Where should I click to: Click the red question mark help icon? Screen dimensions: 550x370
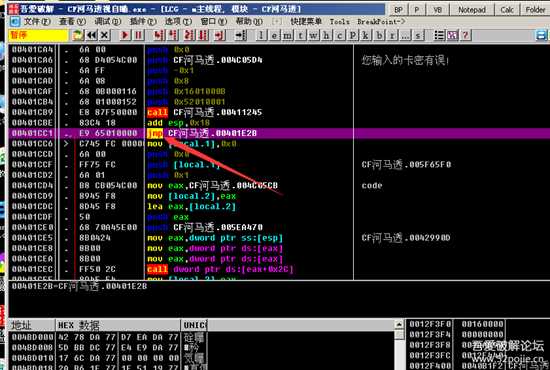(x=465, y=35)
